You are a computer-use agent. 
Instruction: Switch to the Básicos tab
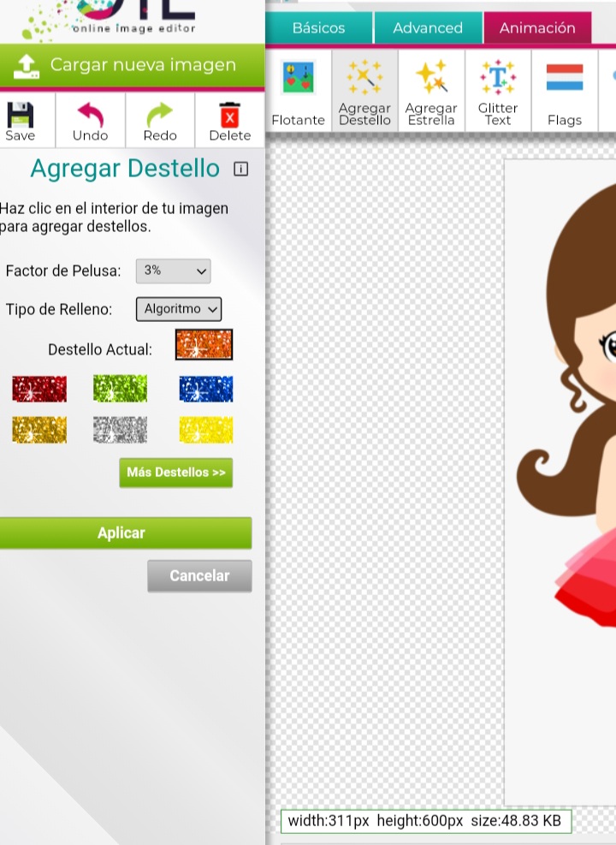coord(318,28)
